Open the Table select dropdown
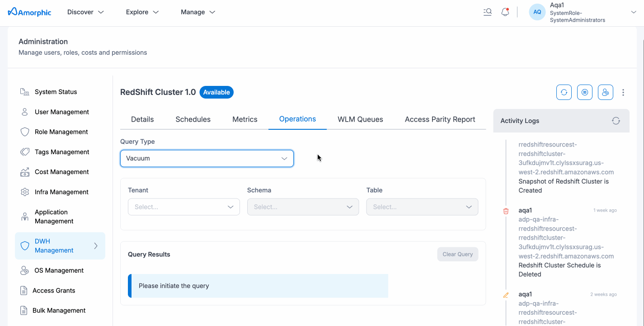Image resolution: width=644 pixels, height=326 pixels. pos(422,207)
